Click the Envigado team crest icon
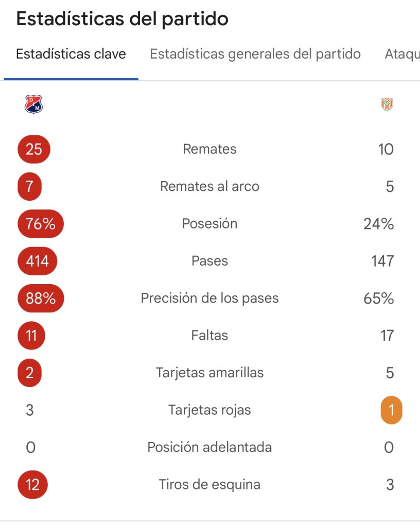Viewport: 420px width, 527px height. click(387, 104)
